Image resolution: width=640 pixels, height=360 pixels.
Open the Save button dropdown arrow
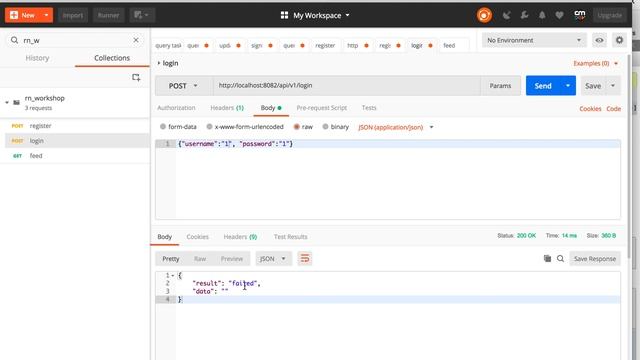pyautogui.click(x=613, y=86)
